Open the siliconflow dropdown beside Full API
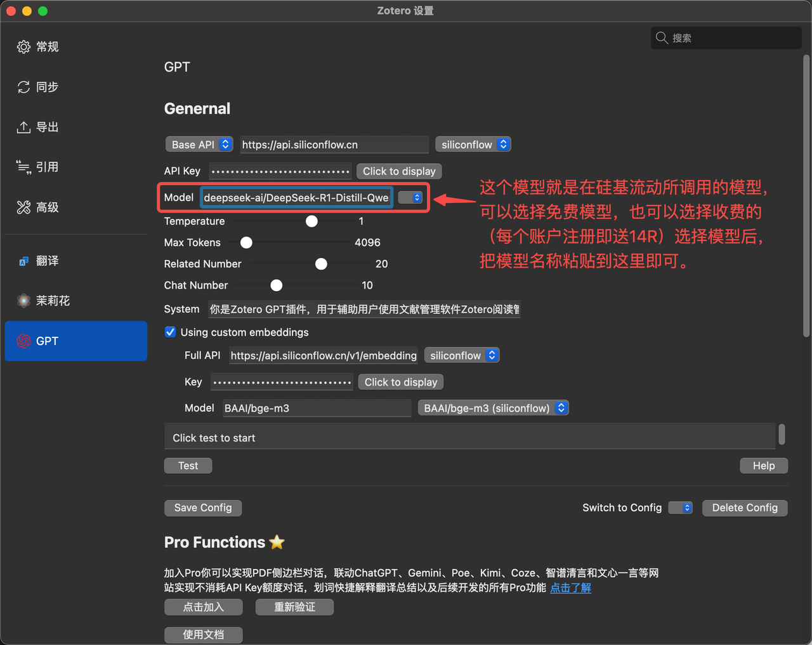This screenshot has width=812, height=645. tap(462, 356)
